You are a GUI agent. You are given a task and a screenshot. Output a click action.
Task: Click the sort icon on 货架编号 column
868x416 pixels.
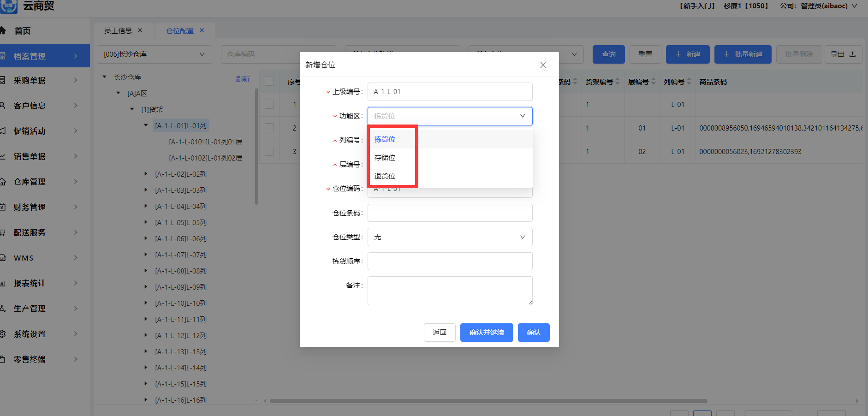(618, 82)
